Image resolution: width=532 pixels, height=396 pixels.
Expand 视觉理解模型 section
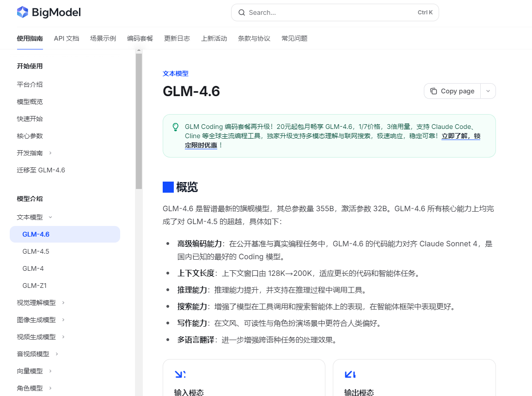[63, 303]
